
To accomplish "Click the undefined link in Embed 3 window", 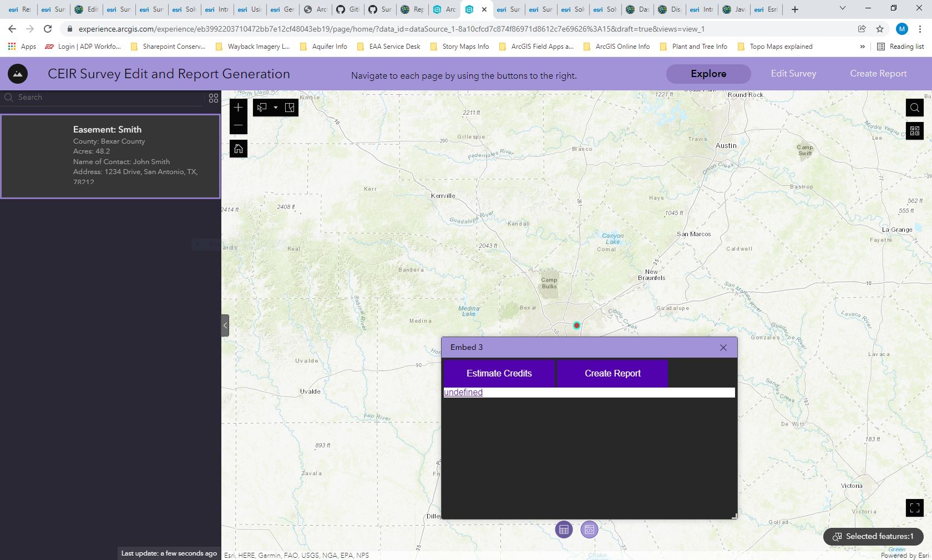I will tap(463, 393).
